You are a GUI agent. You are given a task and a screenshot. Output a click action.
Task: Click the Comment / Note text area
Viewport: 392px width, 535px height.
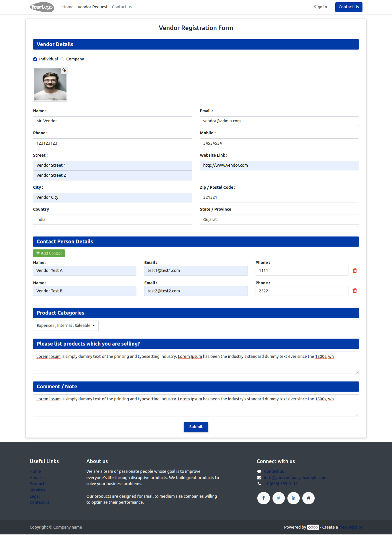tap(196, 406)
